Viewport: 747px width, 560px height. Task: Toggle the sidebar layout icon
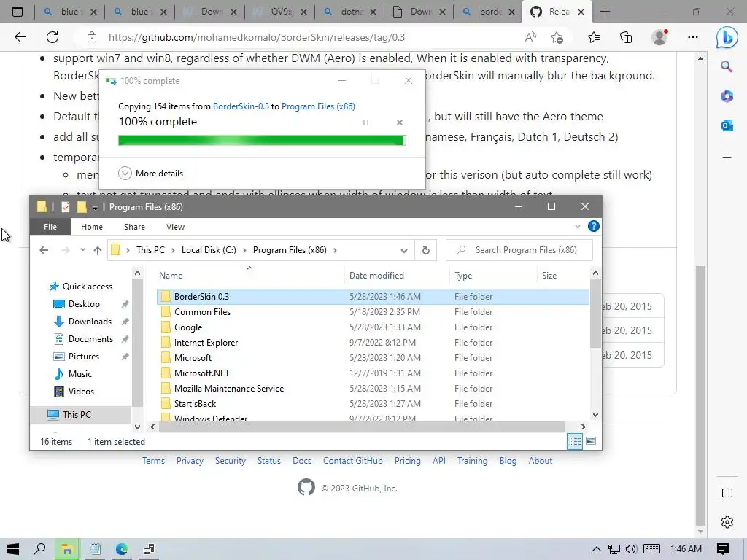tap(727, 493)
